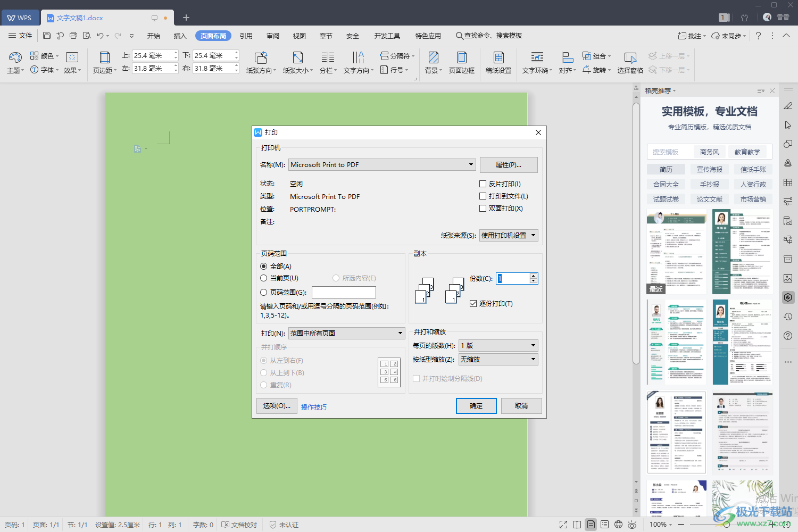Open the 页边距 margins tool
This screenshot has width=798, height=532.
pos(105,57)
